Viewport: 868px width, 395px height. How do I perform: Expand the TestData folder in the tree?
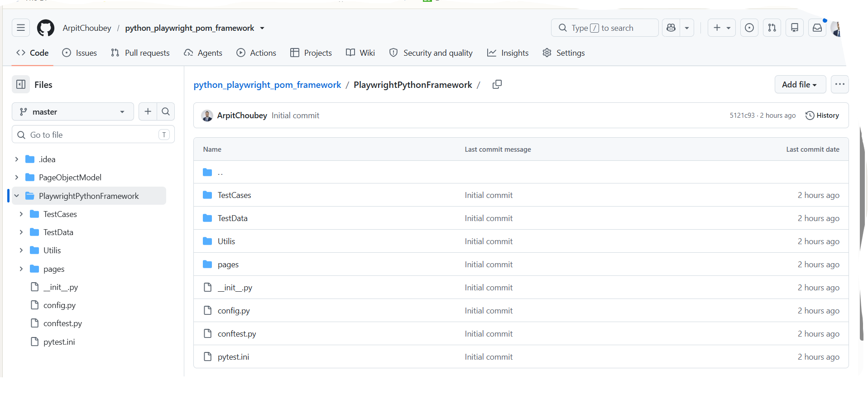click(x=21, y=232)
